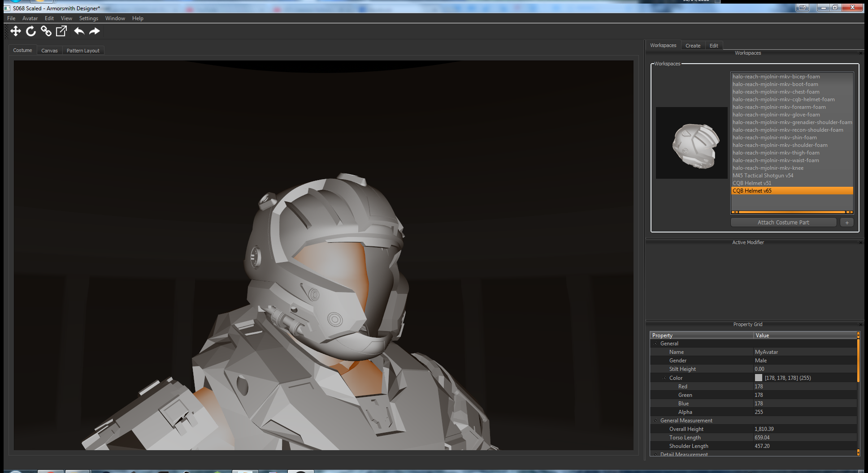This screenshot has height=473, width=868.
Task: Click the plus button beside Attach Costume Part
Action: tap(846, 223)
